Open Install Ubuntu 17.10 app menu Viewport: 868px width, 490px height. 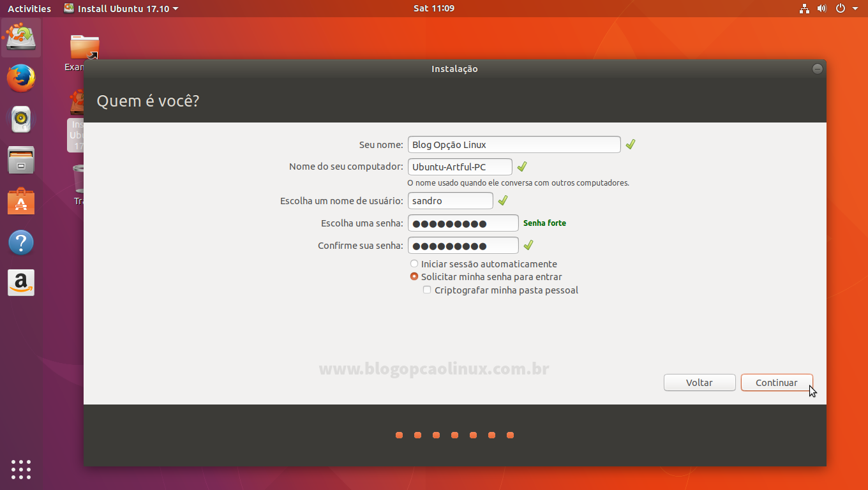(121, 8)
